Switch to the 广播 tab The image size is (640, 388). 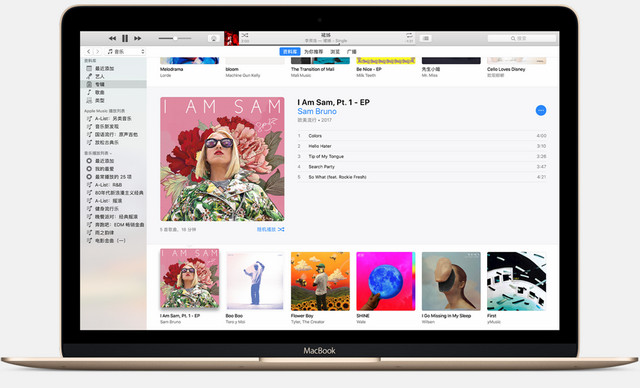pos(351,52)
